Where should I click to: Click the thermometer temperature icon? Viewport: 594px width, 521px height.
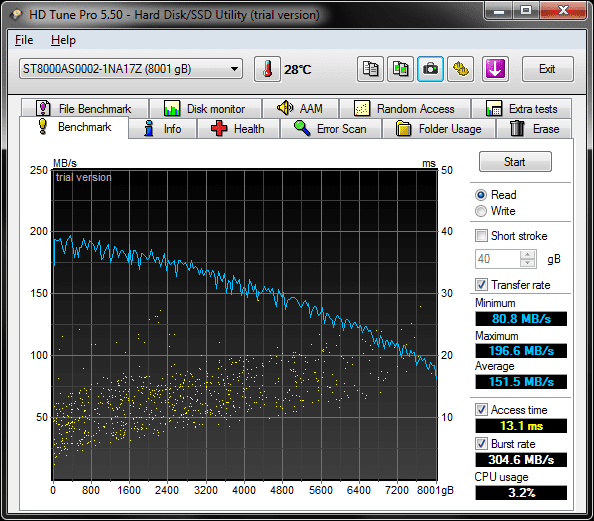tap(267, 69)
